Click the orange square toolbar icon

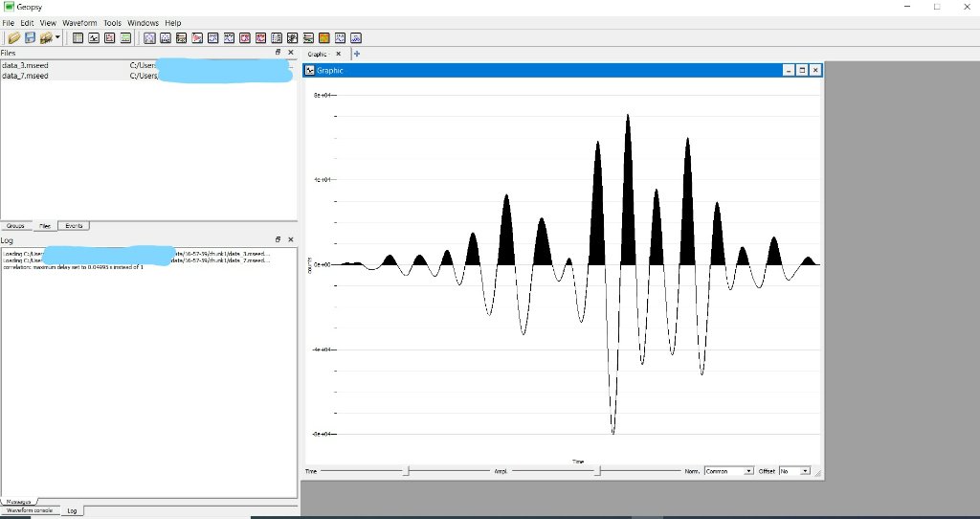(324, 38)
